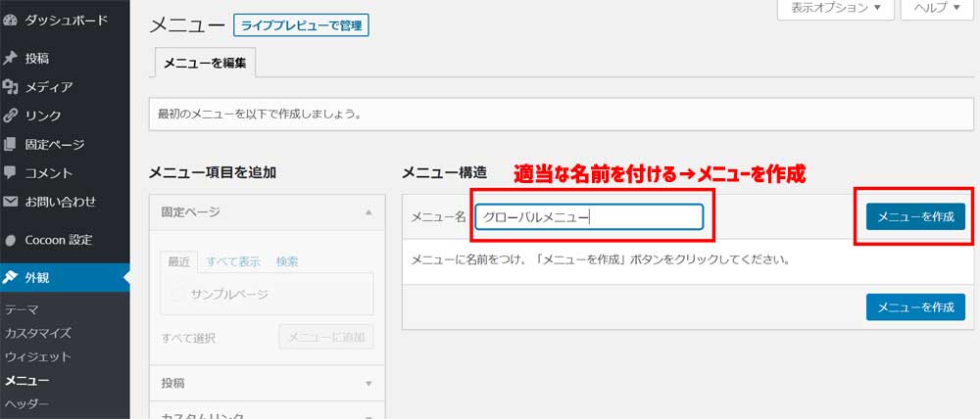The width and height of the screenshot is (980, 419).
Task: Open the ヘルプ dropdown panel
Action: (939, 8)
